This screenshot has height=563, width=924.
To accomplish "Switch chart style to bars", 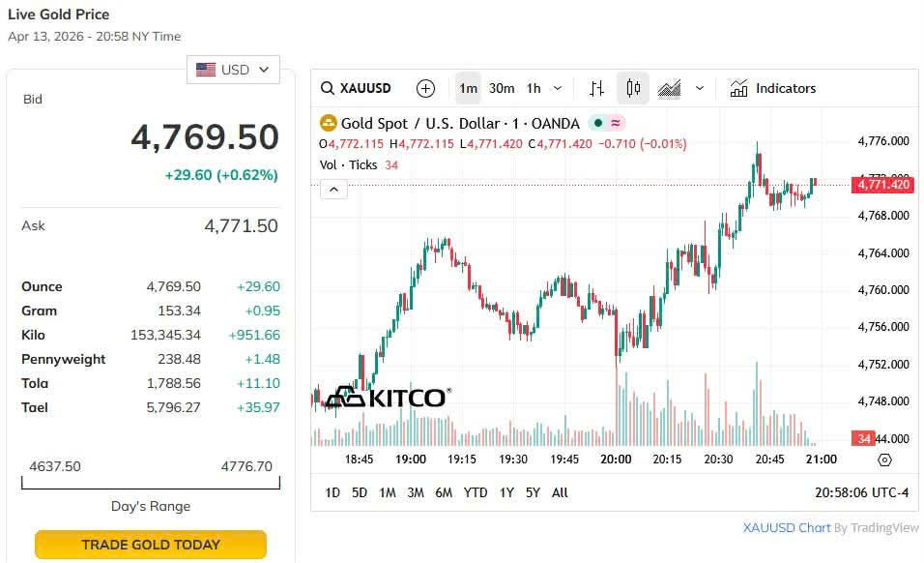I will coord(596,88).
